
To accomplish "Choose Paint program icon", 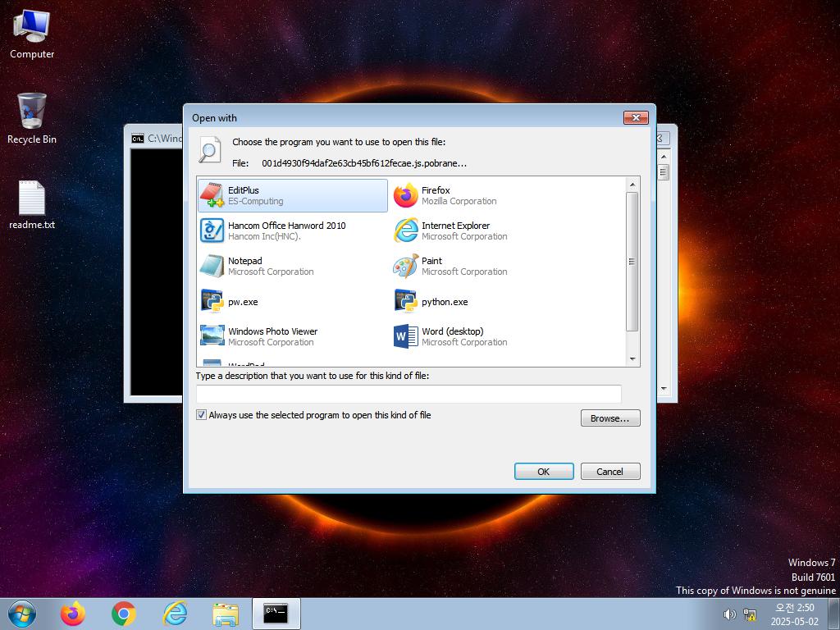I will pos(405,266).
